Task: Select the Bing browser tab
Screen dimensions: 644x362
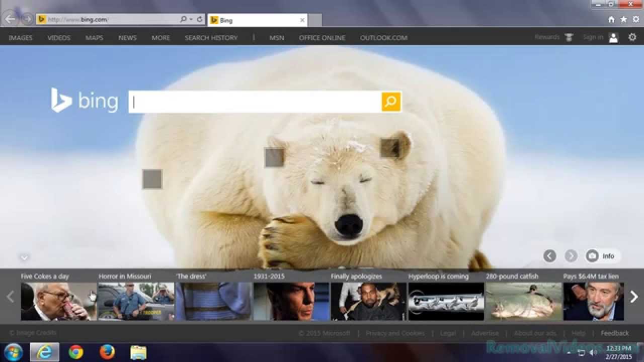Action: pyautogui.click(x=257, y=20)
